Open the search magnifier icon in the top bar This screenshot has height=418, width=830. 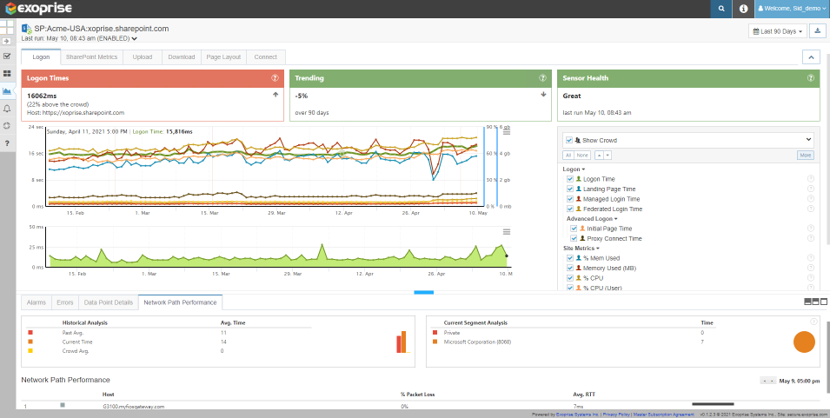tap(721, 9)
